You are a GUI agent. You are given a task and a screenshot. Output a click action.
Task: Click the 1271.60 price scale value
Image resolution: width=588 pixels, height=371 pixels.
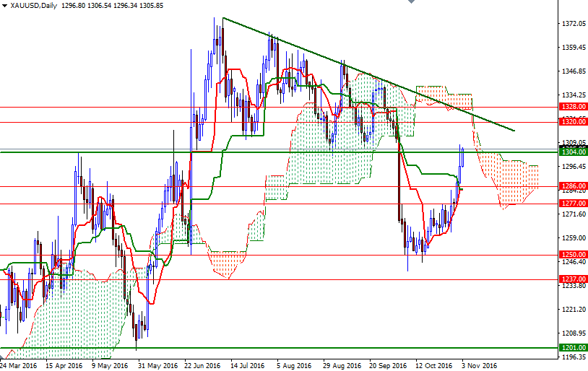click(574, 214)
